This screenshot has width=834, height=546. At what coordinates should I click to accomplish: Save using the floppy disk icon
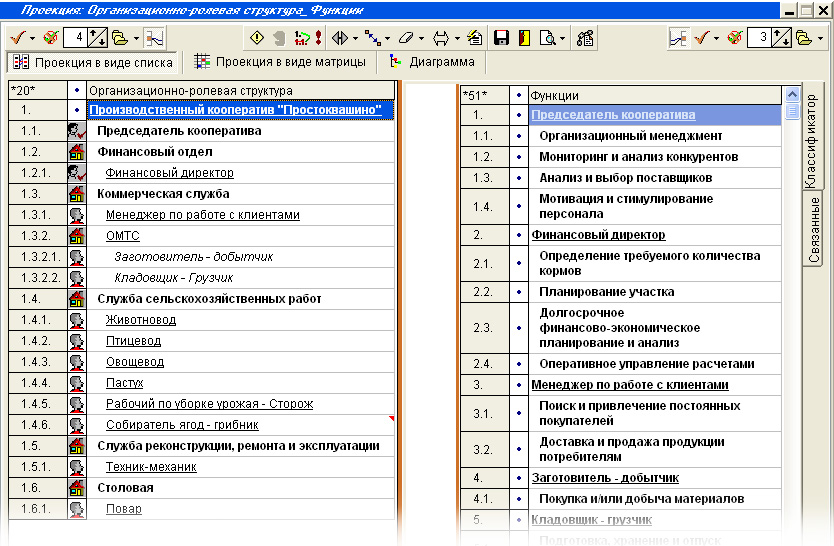click(501, 38)
